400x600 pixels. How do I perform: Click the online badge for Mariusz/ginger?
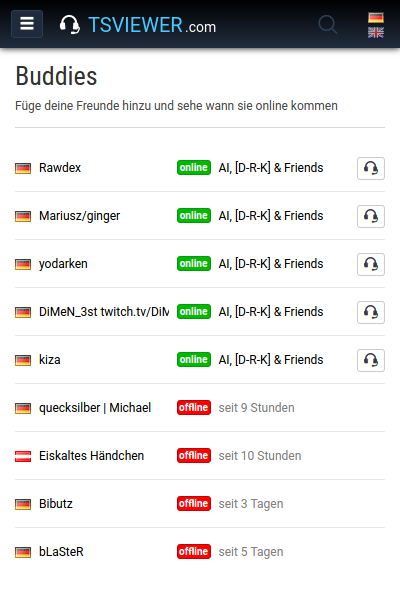(x=194, y=215)
